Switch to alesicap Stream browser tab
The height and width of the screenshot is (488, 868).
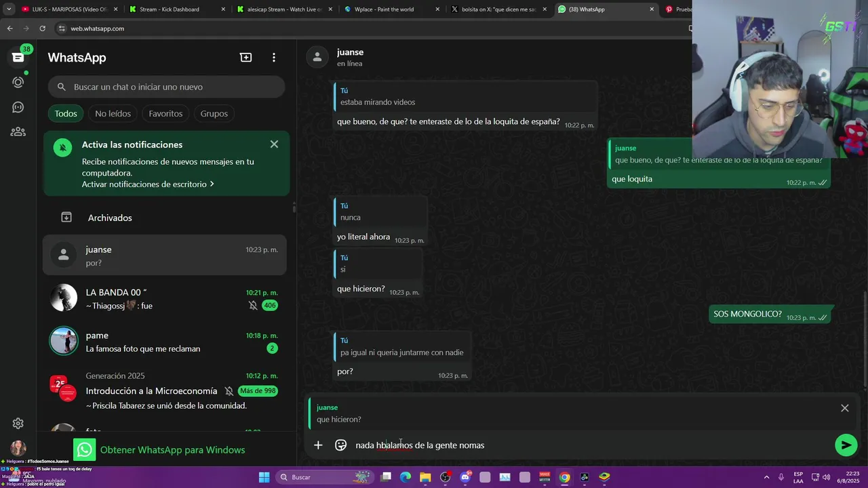[x=283, y=9]
